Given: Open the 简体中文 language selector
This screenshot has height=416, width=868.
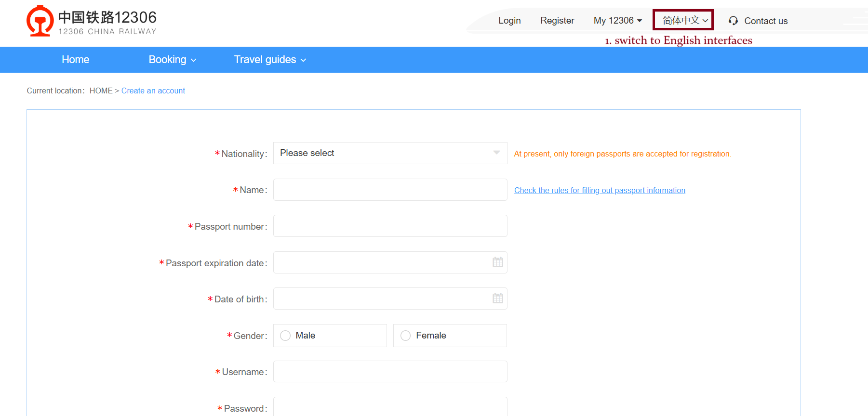Looking at the screenshot, I should pos(684,20).
